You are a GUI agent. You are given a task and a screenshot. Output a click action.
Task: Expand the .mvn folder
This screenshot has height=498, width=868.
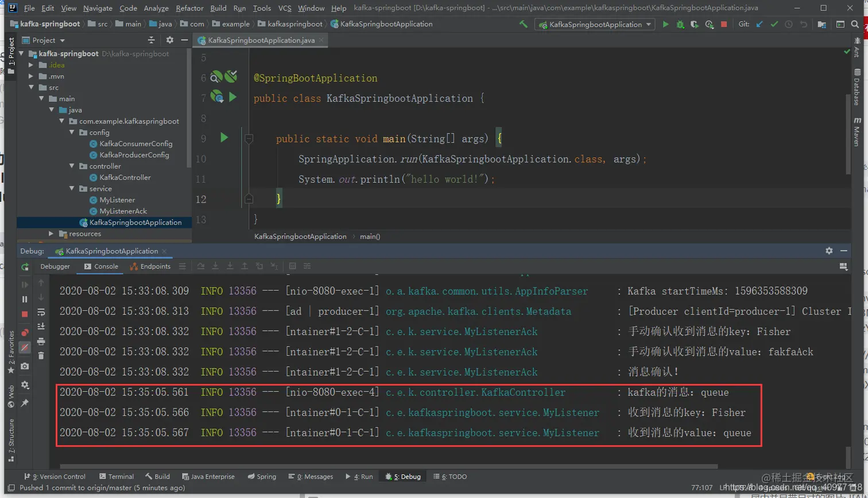32,76
